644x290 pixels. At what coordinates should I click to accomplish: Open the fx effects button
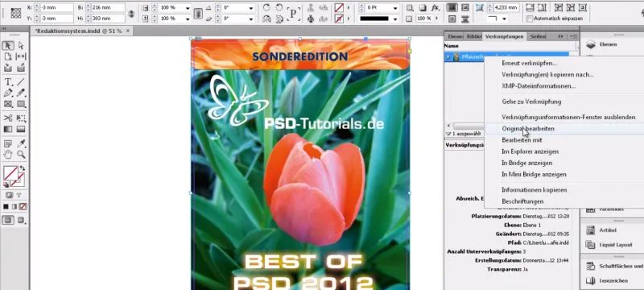(x=436, y=7)
